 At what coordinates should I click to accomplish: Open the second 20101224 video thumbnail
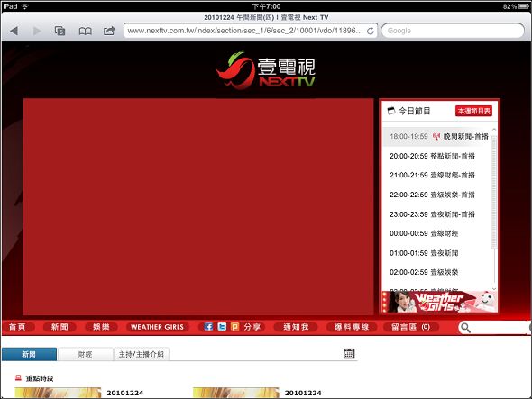pyautogui.click(x=236, y=394)
